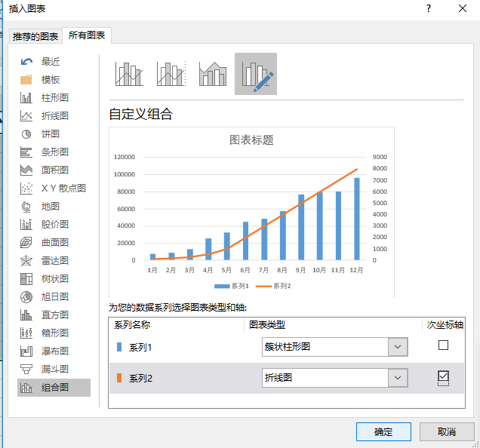Select the 系列2 row name
This screenshot has width=480, height=448.
pos(140,379)
